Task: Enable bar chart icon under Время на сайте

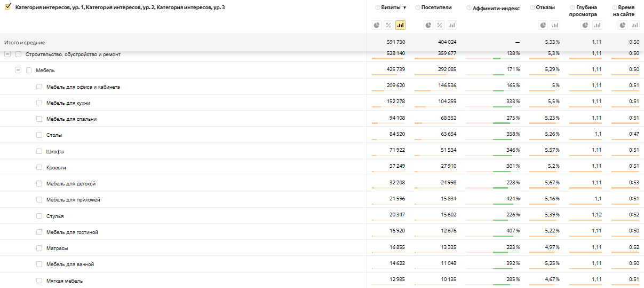Action: point(634,25)
